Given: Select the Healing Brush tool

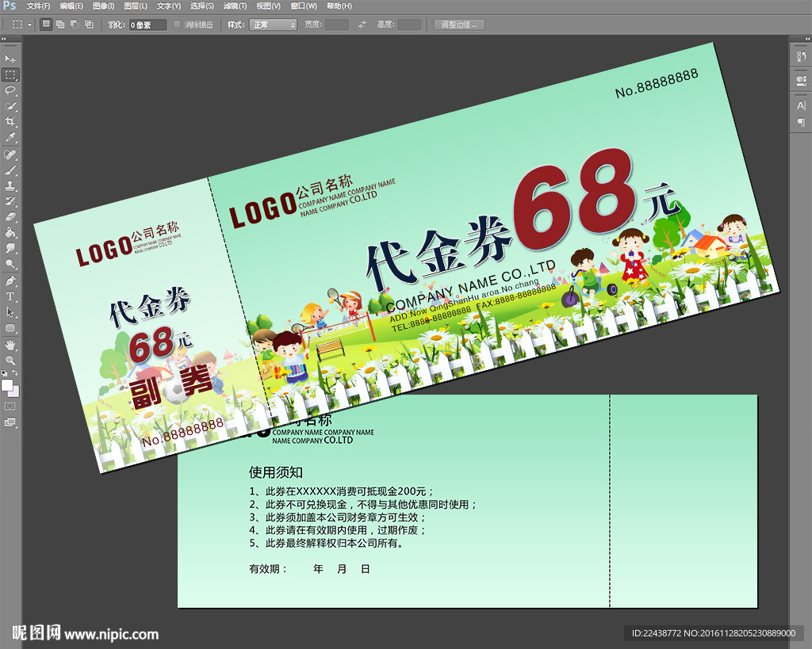Looking at the screenshot, I should [10, 155].
